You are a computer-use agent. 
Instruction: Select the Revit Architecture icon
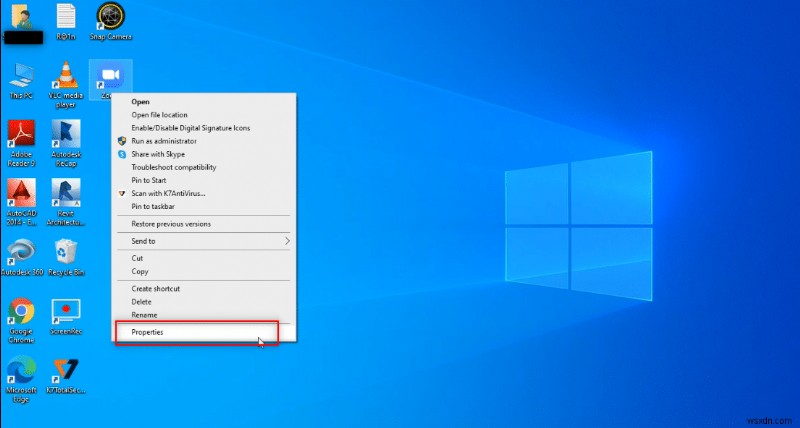[x=66, y=203]
